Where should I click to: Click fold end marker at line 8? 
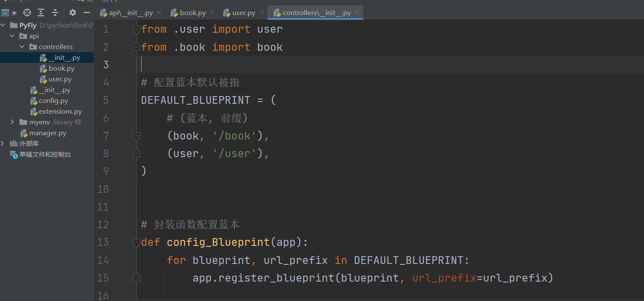[x=136, y=152]
